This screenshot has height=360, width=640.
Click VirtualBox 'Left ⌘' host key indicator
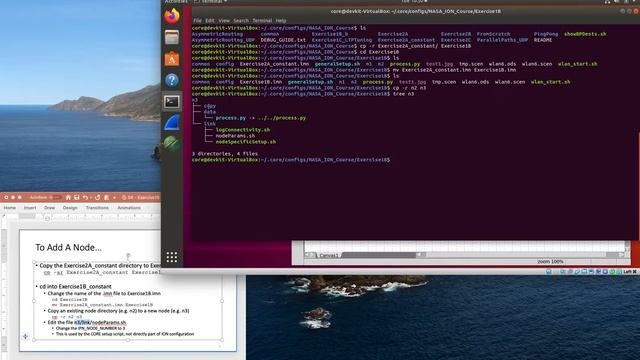(x=629, y=271)
